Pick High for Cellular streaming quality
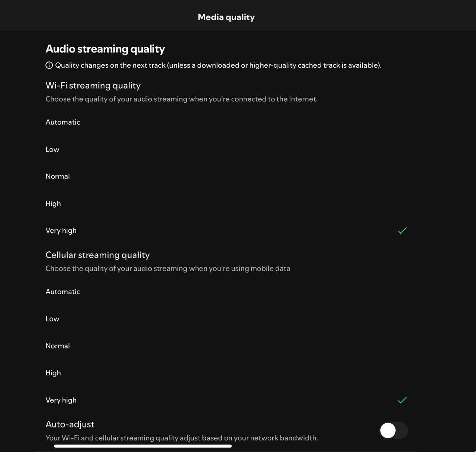Viewport: 476px width, 452px height. point(53,373)
